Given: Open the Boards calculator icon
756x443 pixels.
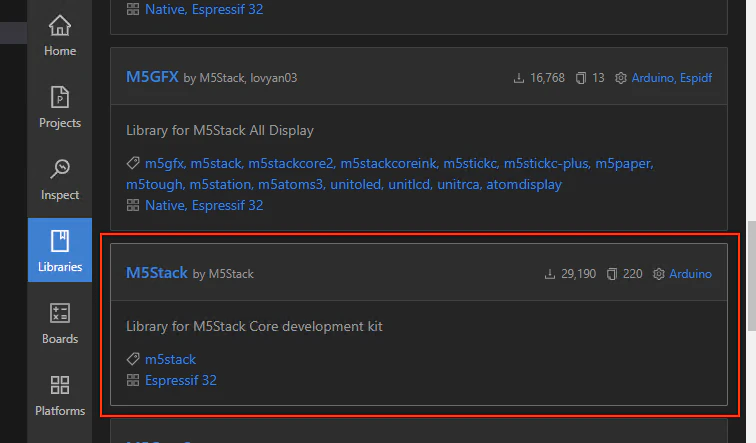Looking at the screenshot, I should (x=60, y=313).
